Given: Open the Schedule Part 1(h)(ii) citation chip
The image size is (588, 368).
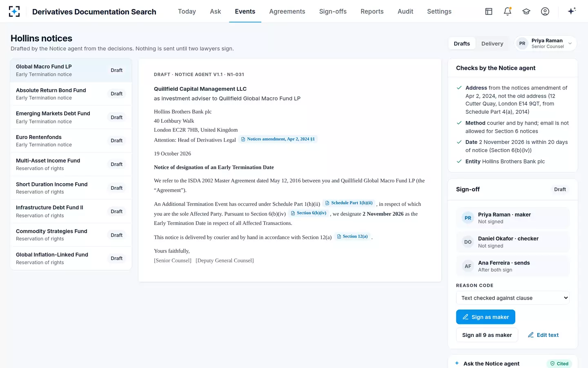Looking at the screenshot, I should coord(349,203).
